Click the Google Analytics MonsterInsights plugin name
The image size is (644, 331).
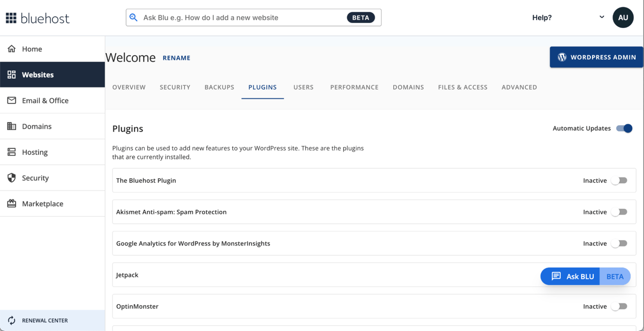[193, 244]
